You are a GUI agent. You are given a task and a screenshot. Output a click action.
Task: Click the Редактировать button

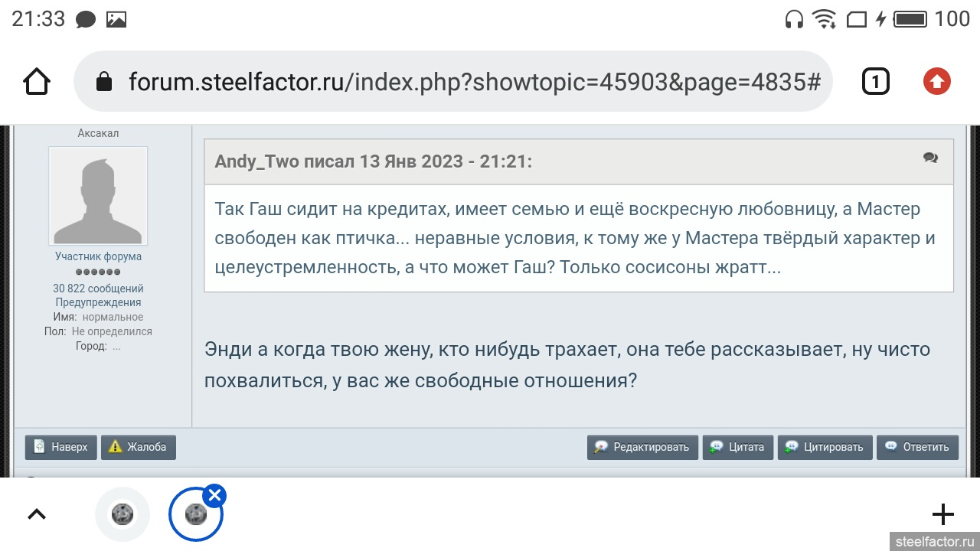[642, 447]
